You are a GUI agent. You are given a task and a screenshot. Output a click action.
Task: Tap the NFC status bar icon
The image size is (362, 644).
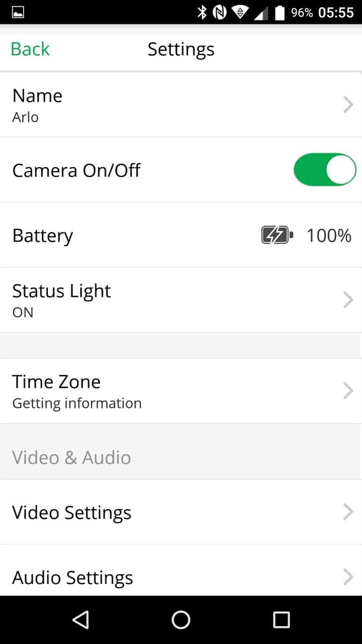tap(219, 12)
